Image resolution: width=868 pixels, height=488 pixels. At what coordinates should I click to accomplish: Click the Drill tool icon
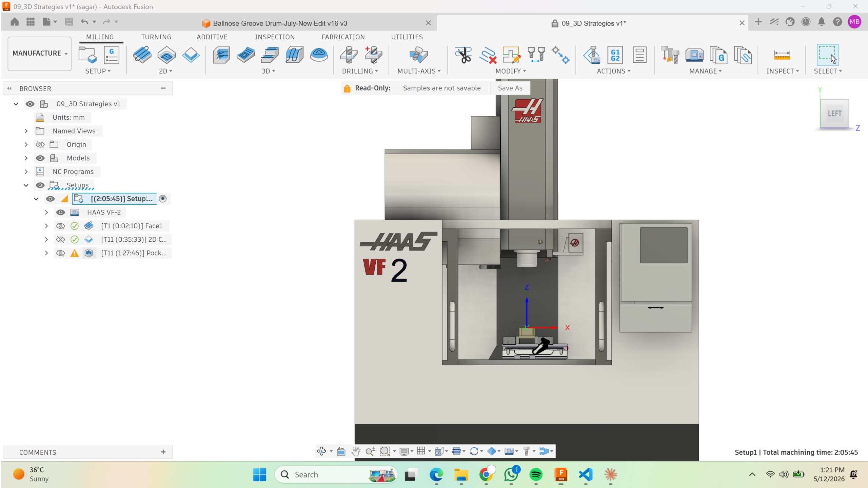349,55
